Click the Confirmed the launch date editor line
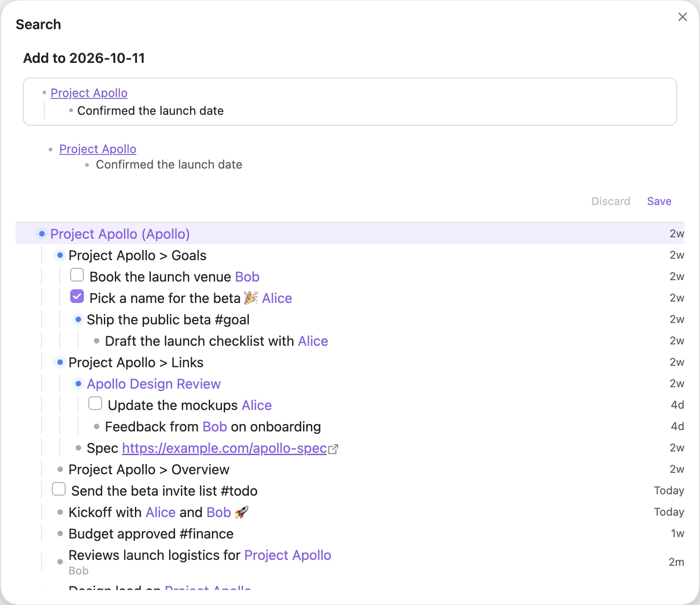The height and width of the screenshot is (605, 700). 150,111
